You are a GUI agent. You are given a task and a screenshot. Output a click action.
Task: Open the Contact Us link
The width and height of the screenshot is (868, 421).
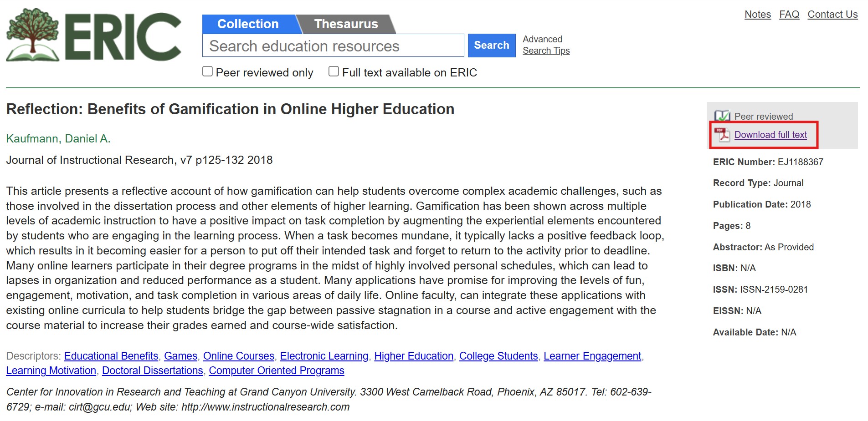click(x=832, y=15)
